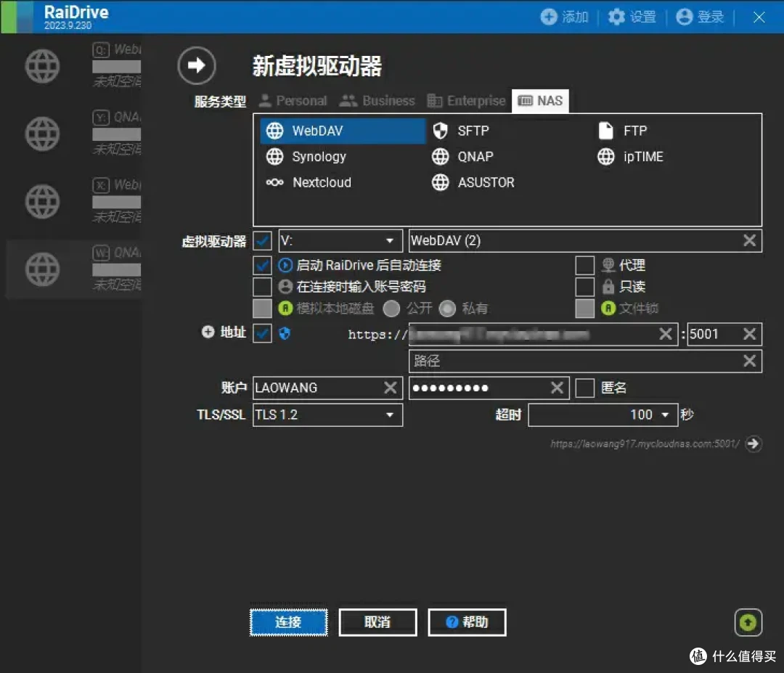This screenshot has height=673, width=784.
Task: Clear the host address field
Action: (666, 334)
